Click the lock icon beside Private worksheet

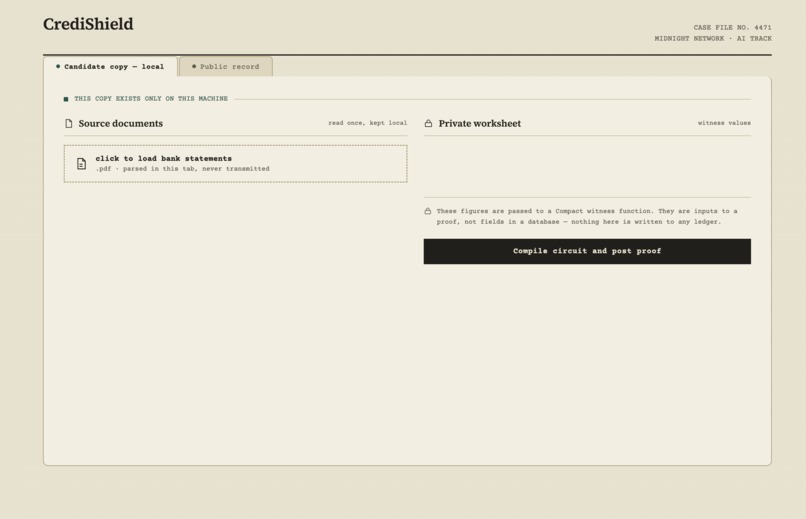[428, 123]
